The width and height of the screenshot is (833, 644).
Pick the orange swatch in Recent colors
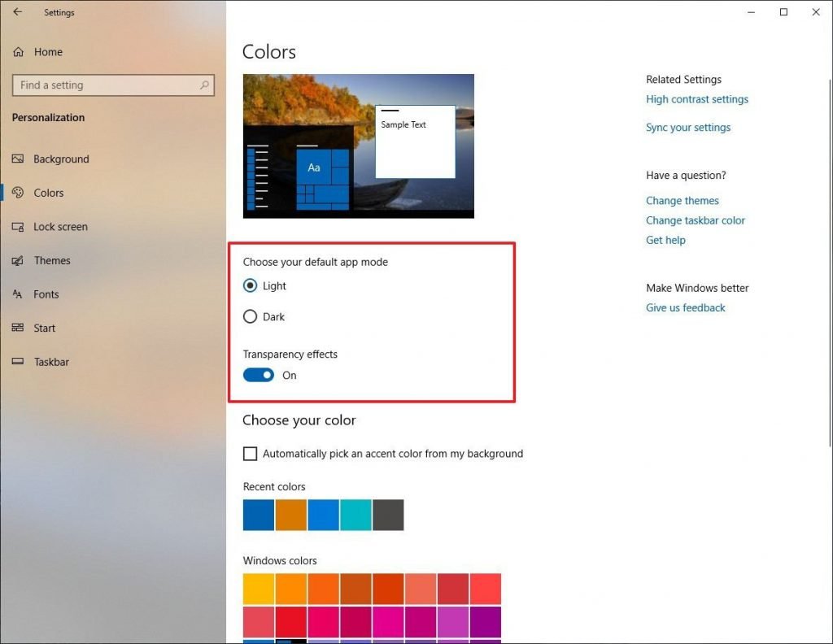[x=291, y=516]
